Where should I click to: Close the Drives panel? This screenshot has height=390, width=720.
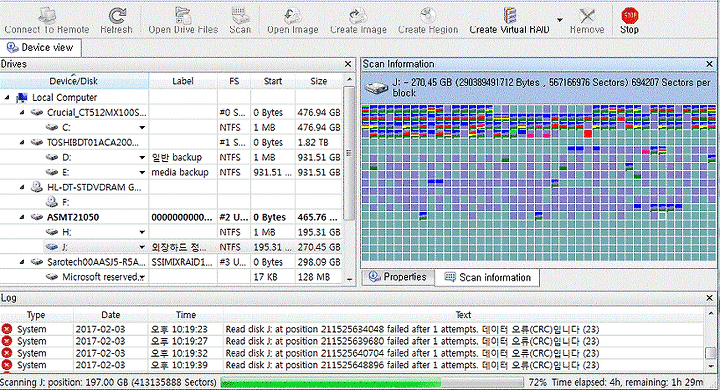click(348, 64)
